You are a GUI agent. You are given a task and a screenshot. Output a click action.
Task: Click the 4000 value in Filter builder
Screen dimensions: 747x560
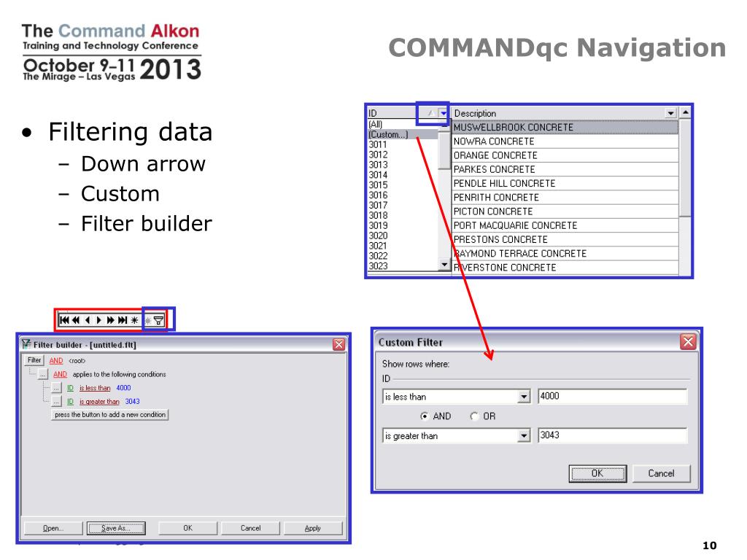[123, 388]
